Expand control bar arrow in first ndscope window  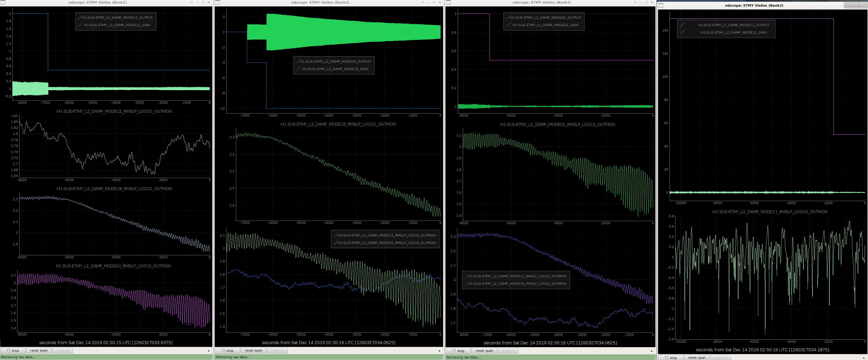click(208, 350)
